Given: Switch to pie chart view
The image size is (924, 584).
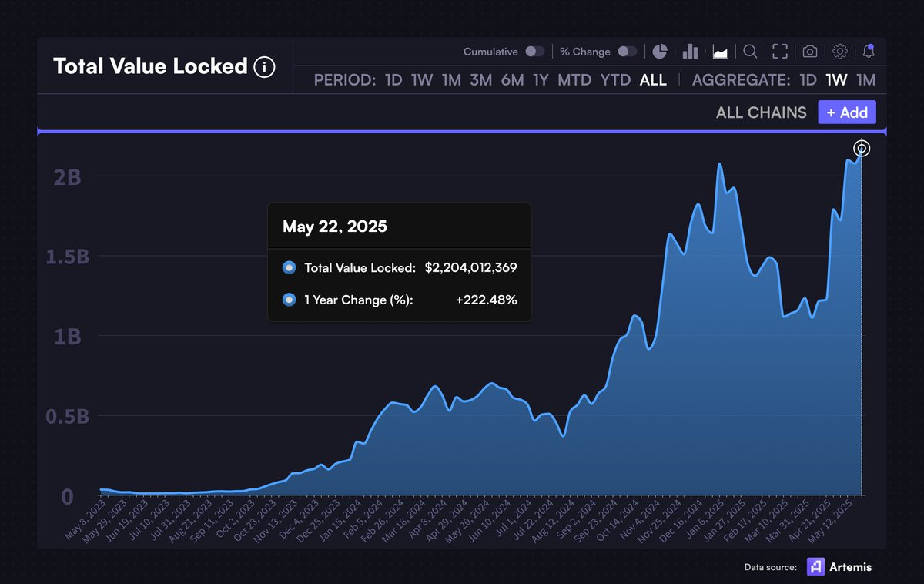Looking at the screenshot, I should [660, 52].
